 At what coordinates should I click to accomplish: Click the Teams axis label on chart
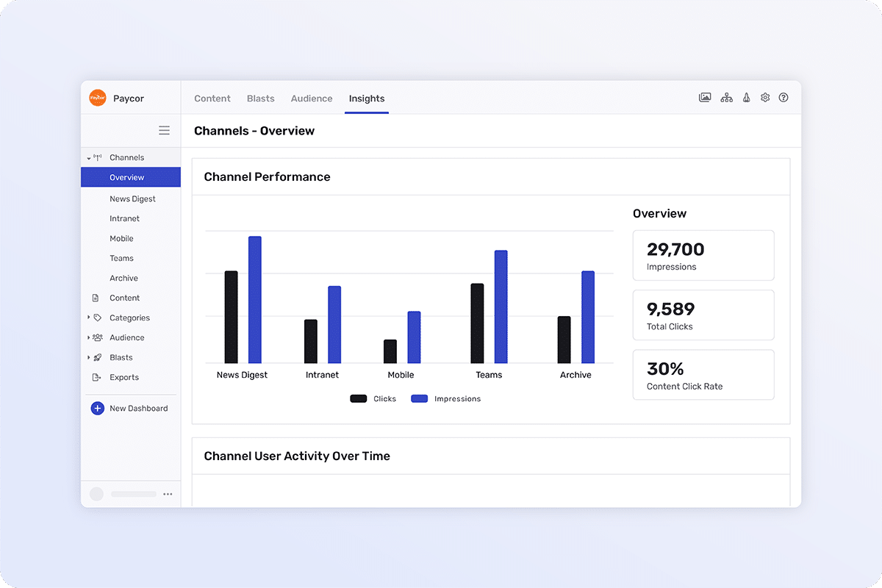tap(489, 375)
